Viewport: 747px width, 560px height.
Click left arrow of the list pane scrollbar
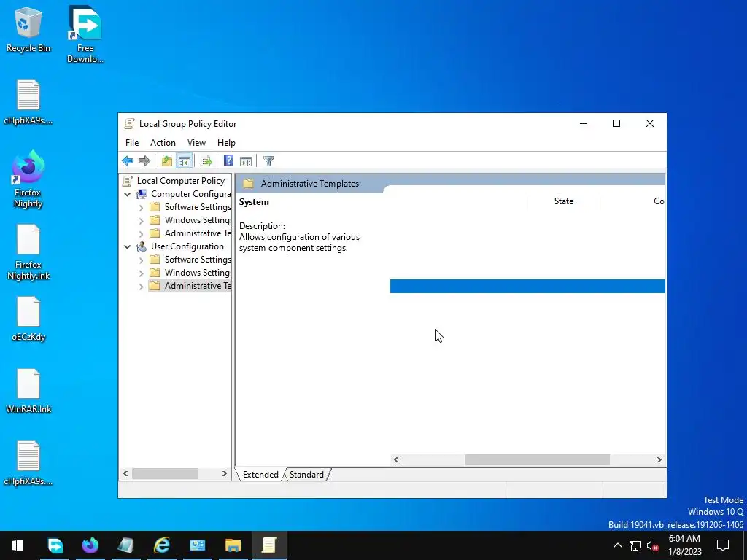(x=396, y=459)
